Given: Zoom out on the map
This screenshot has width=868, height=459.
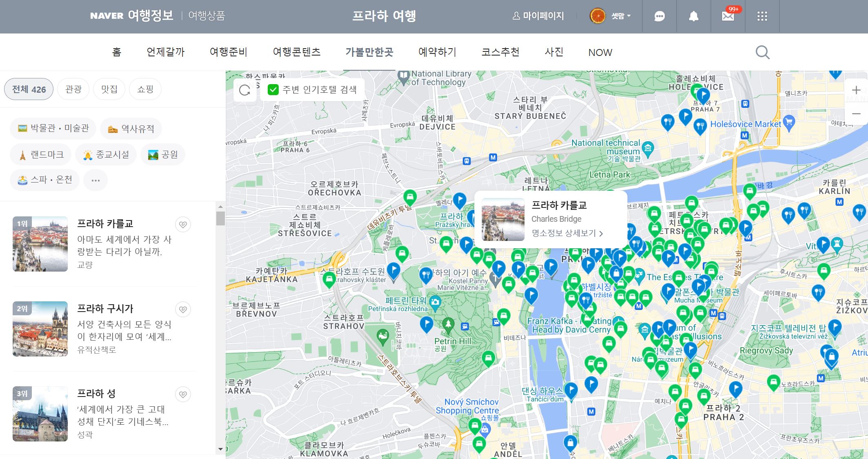Looking at the screenshot, I should tap(856, 114).
